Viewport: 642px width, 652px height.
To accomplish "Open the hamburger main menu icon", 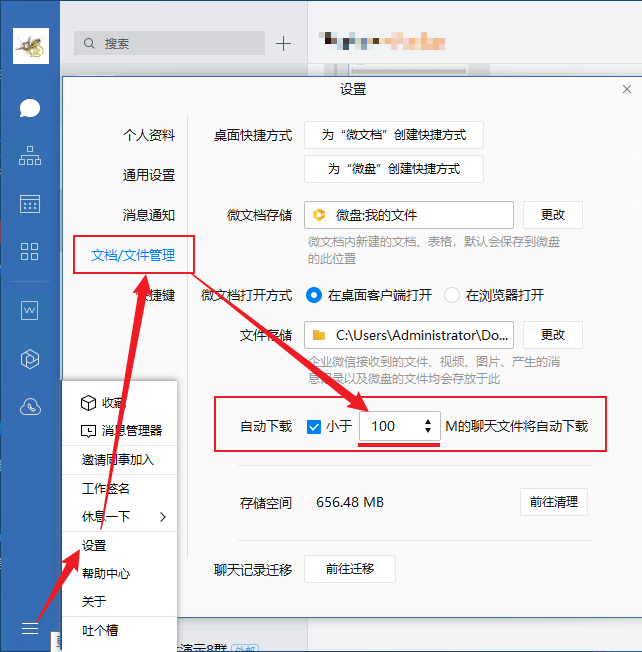I will coord(30,628).
